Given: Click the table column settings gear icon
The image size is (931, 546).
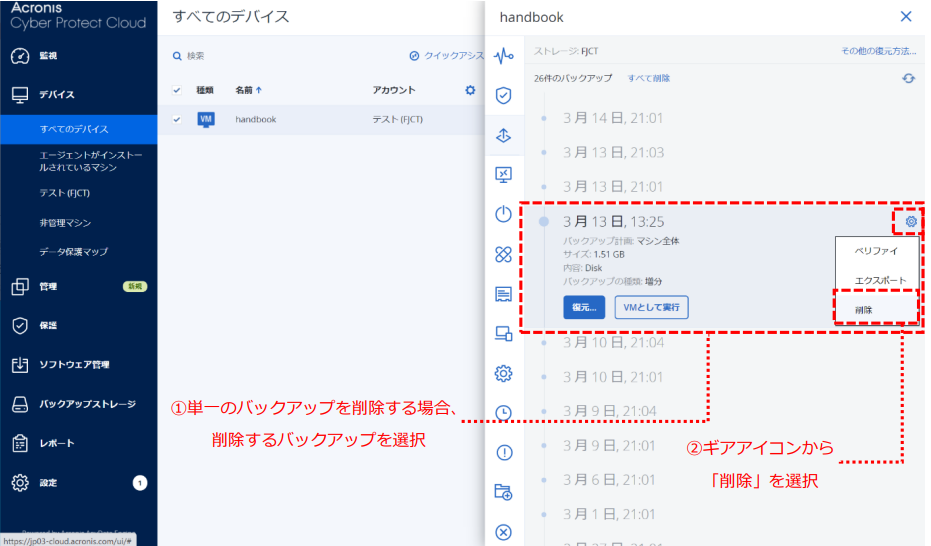Looking at the screenshot, I should tap(470, 90).
